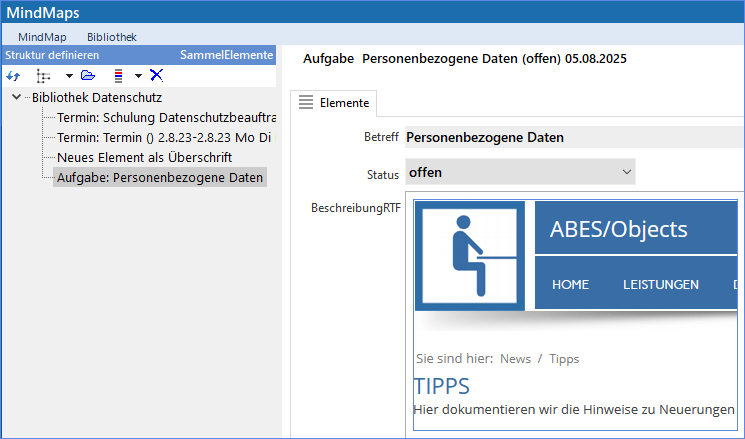
Task: Open dropdown arrow next to colored list icon
Action: [138, 75]
